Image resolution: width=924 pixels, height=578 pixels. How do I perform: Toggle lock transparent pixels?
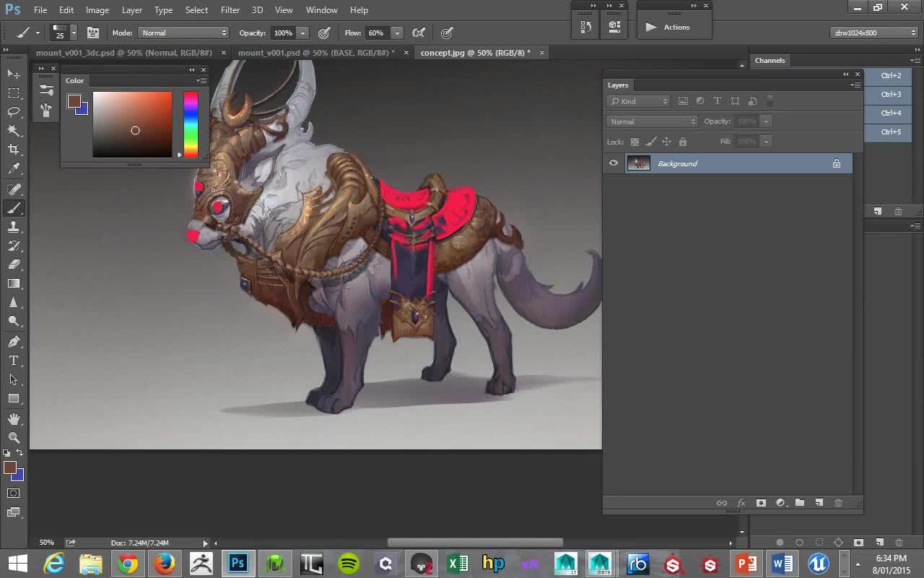(x=635, y=142)
